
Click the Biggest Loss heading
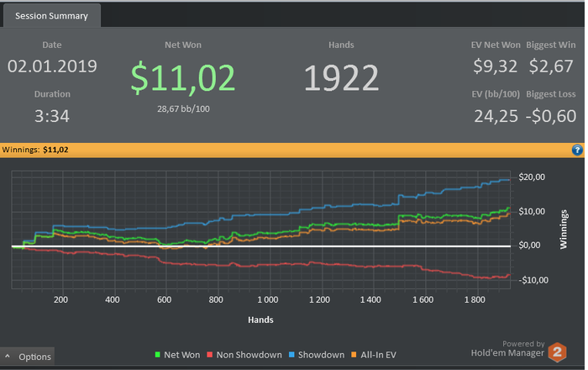(x=551, y=94)
